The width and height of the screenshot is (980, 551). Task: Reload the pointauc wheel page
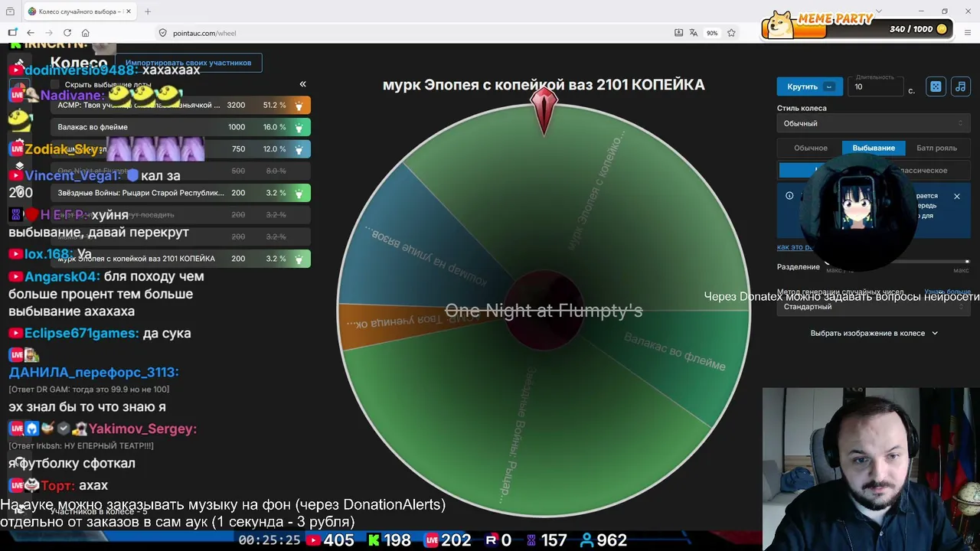point(67,33)
